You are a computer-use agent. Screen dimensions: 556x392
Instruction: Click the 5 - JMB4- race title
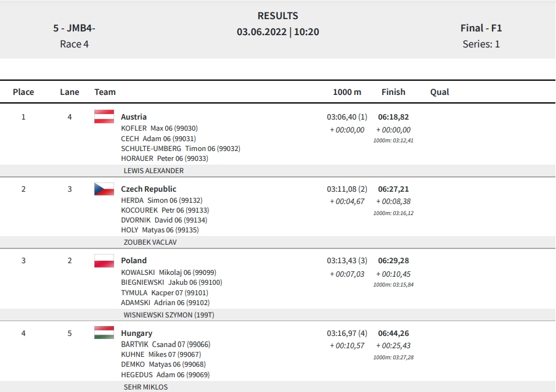click(74, 28)
